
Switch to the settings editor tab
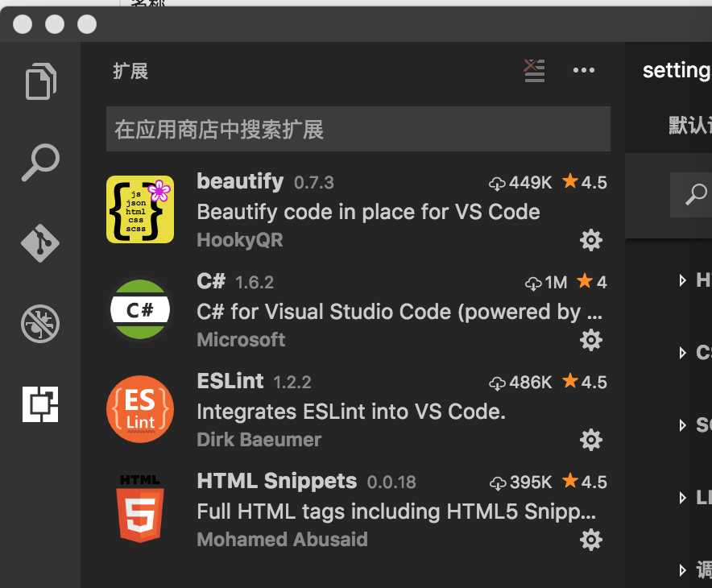677,70
